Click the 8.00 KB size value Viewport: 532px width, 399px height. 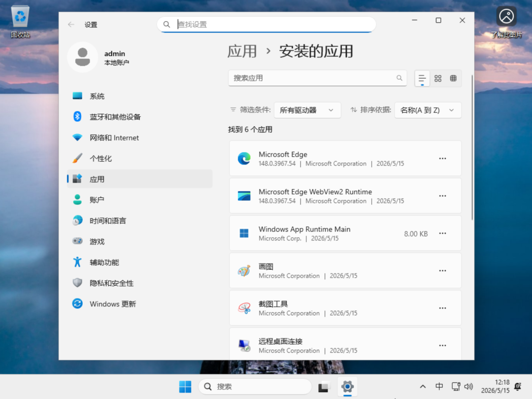[416, 234]
